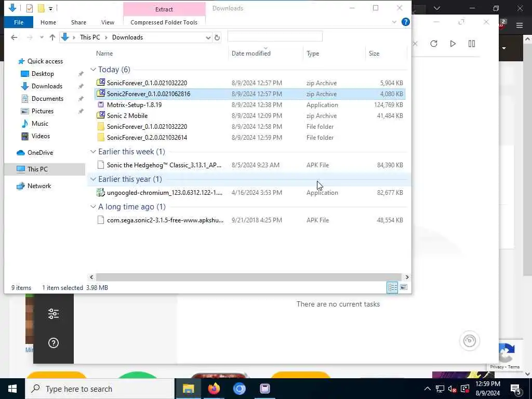The image size is (532, 399).
Task: Select com.sega.sonic2 APK file icon
Action: click(x=101, y=220)
